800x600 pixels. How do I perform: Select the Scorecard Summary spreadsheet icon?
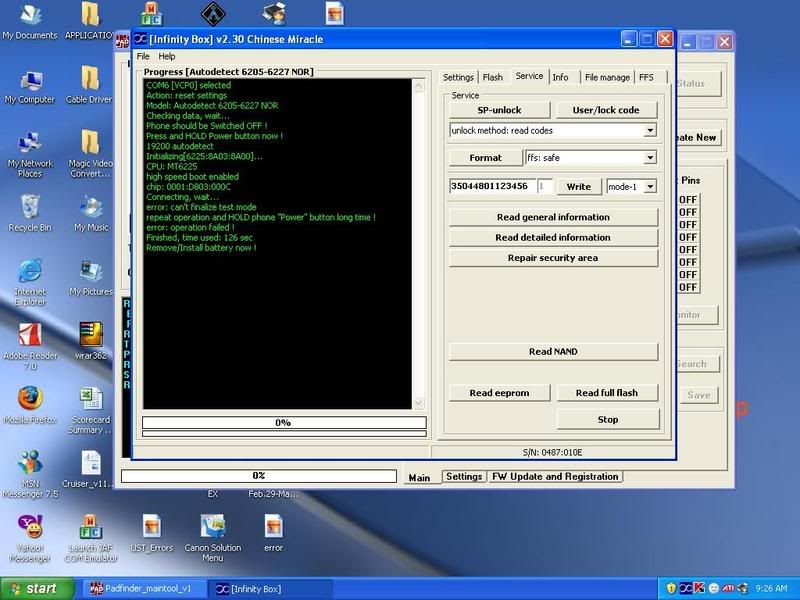click(91, 410)
